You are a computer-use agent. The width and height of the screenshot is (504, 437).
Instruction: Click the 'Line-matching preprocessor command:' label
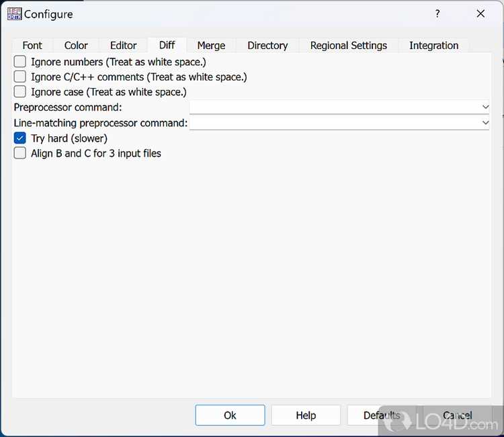101,123
